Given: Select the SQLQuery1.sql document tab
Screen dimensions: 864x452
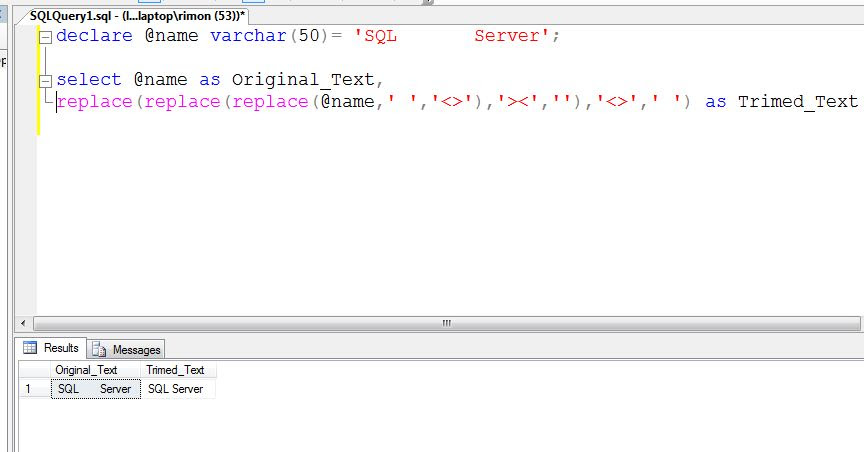Looking at the screenshot, I should 136,16.
